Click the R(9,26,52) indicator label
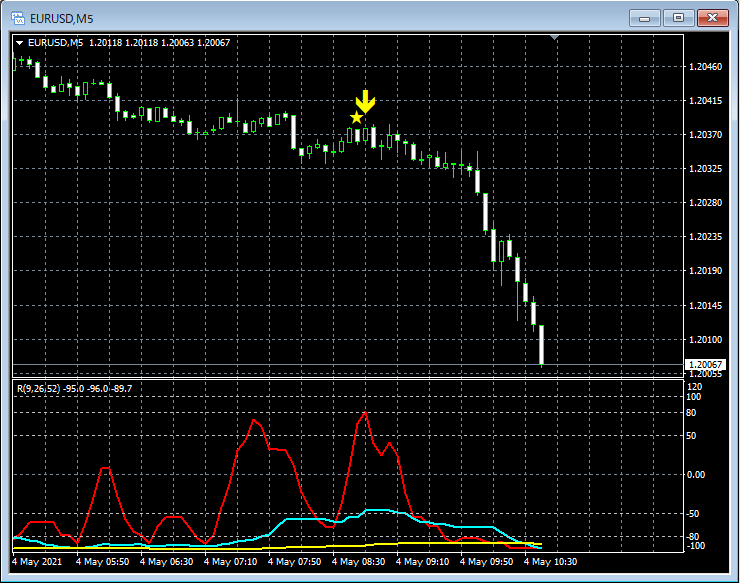Viewport: 741px width, 583px height. click(39, 389)
